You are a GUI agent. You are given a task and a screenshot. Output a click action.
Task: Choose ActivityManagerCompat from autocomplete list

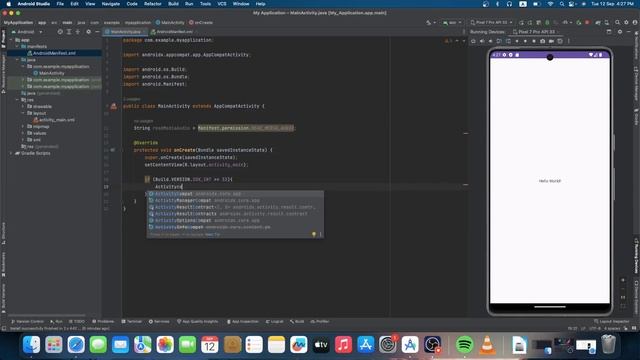(x=235, y=200)
